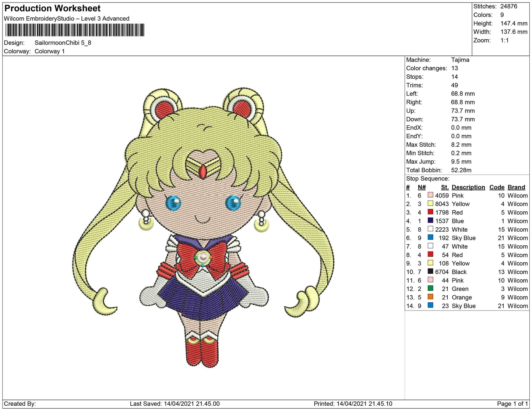Image resolution: width=532 pixels, height=409 pixels.
Task: Click the "Trims:" value 49
Action: (455, 85)
